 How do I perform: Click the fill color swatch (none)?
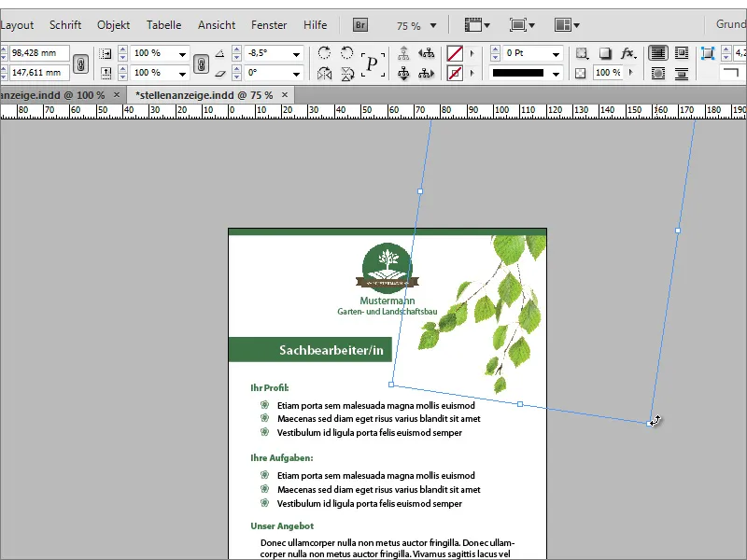click(x=455, y=53)
